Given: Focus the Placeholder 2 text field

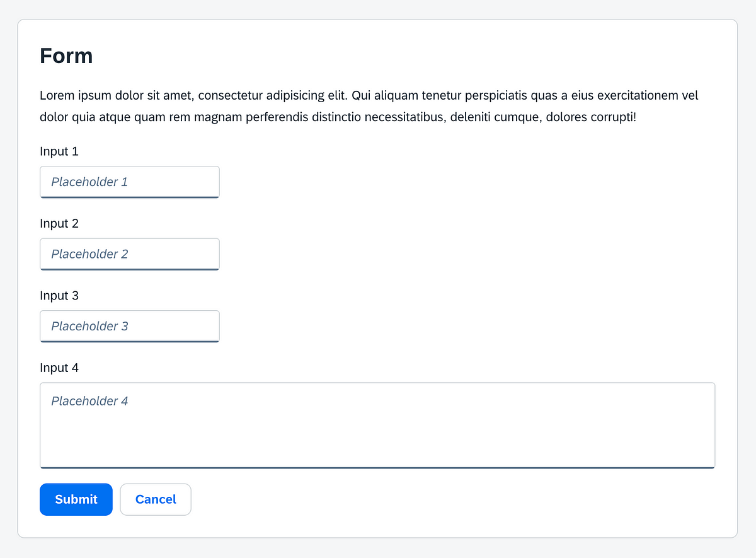Looking at the screenshot, I should click(130, 254).
